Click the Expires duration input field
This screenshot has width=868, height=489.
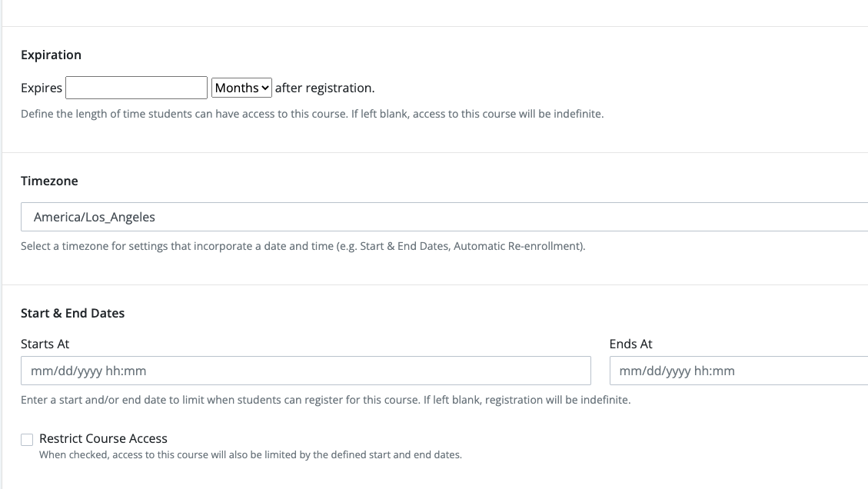tap(136, 88)
